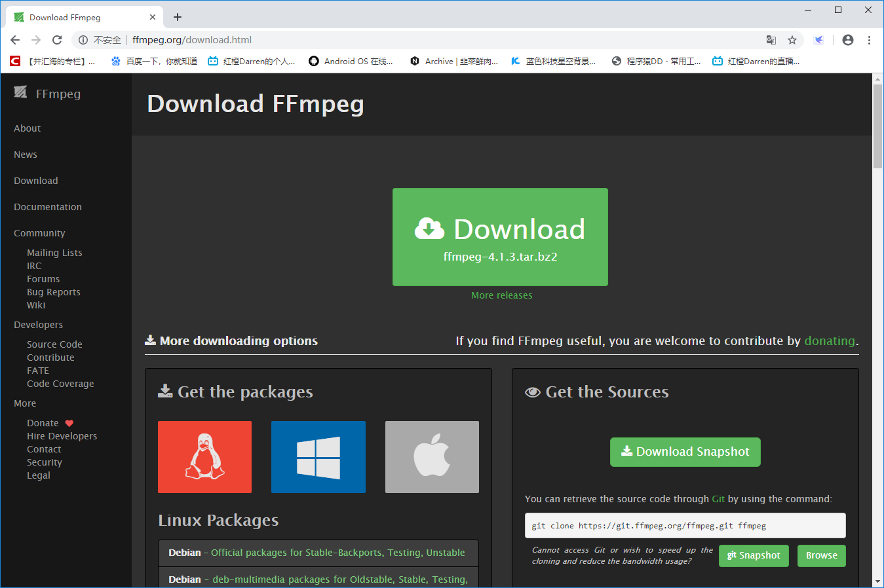Open the 红橙Darren的直播 bookmark
884x588 pixels.
point(756,61)
